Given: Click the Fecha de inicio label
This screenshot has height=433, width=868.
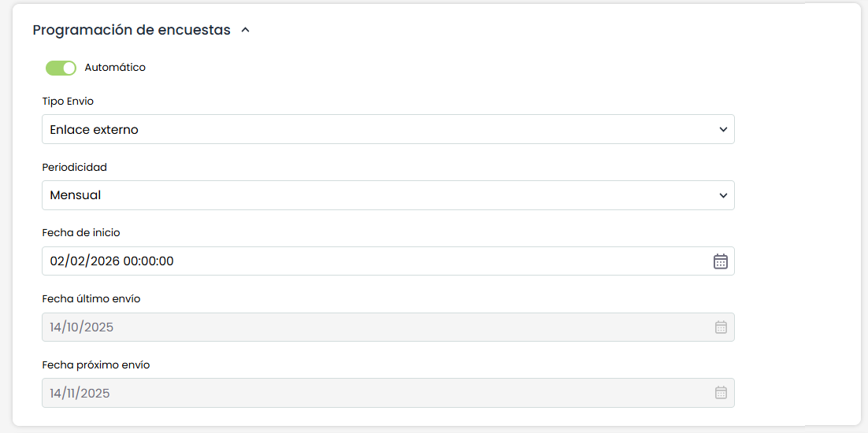Looking at the screenshot, I should point(80,233).
